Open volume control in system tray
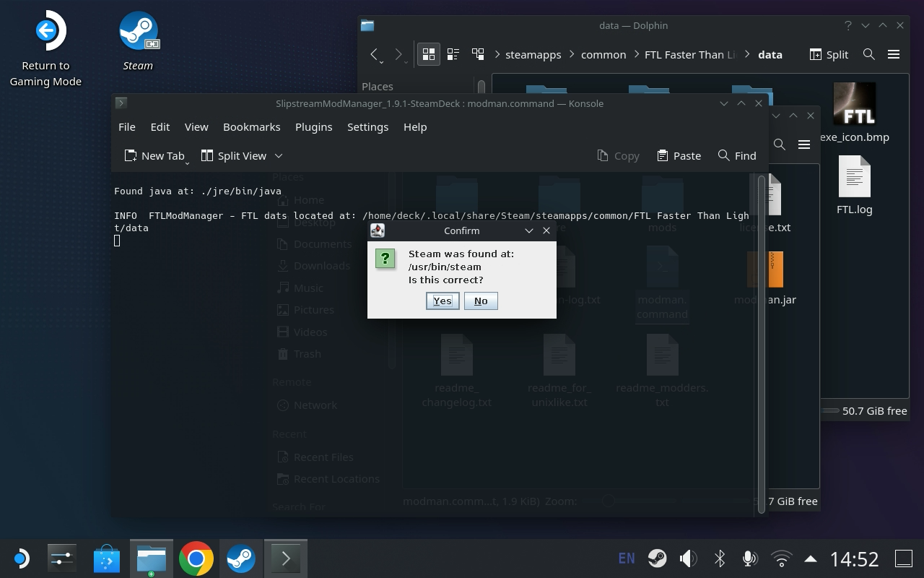Image resolution: width=924 pixels, height=578 pixels. 688,558
